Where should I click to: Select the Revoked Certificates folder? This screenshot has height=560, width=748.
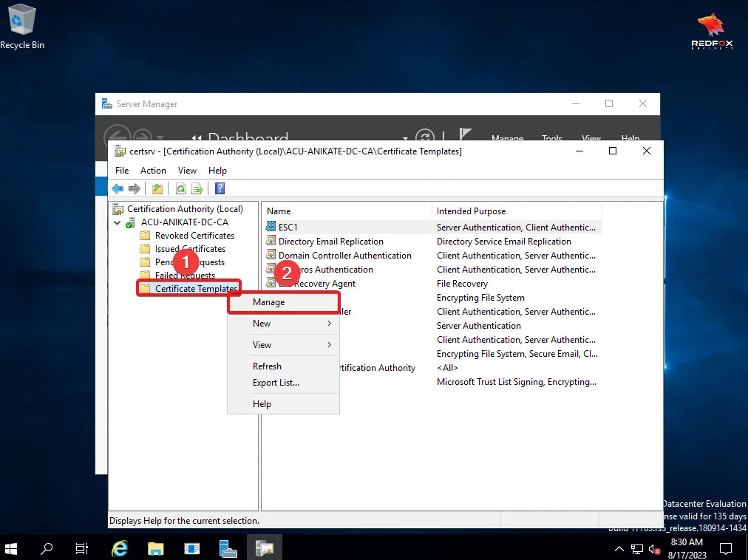click(194, 235)
